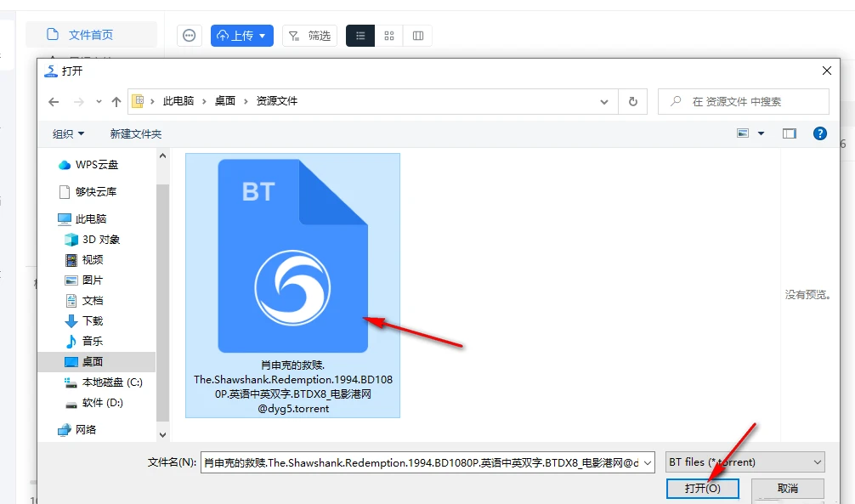Click the navigation pane scroll up arrow
The image size is (855, 504).
(x=162, y=156)
